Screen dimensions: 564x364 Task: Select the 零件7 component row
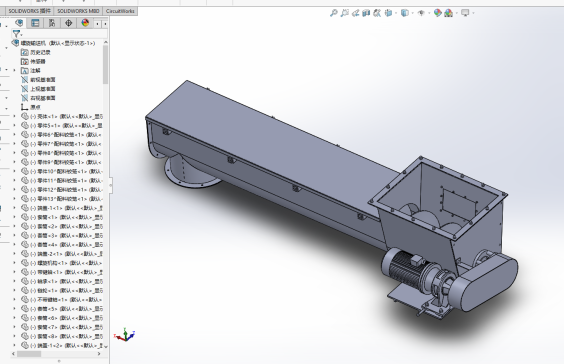point(62,144)
